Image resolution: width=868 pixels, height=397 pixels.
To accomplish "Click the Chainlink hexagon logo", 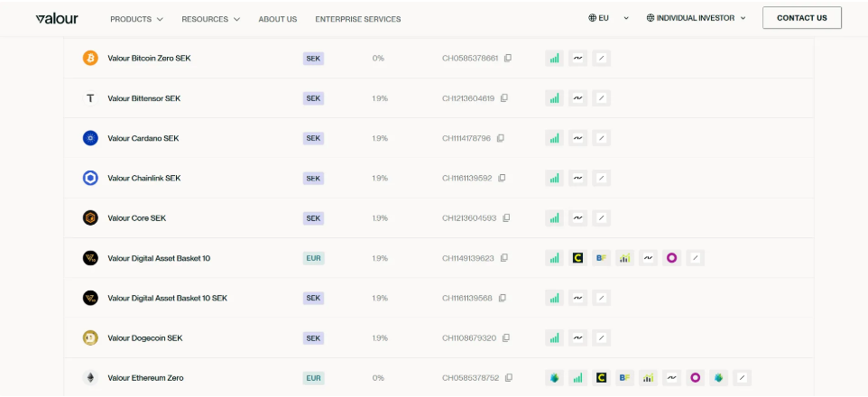I will [x=90, y=178].
